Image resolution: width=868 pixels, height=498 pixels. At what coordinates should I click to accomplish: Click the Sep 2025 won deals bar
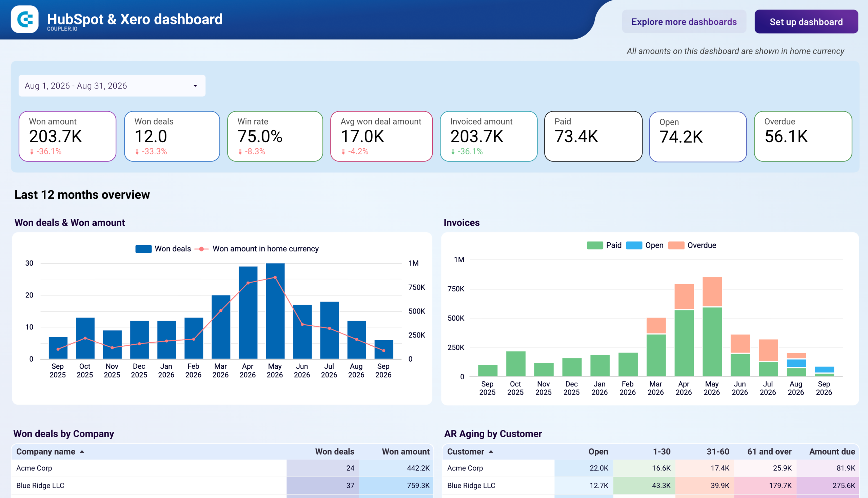58,348
